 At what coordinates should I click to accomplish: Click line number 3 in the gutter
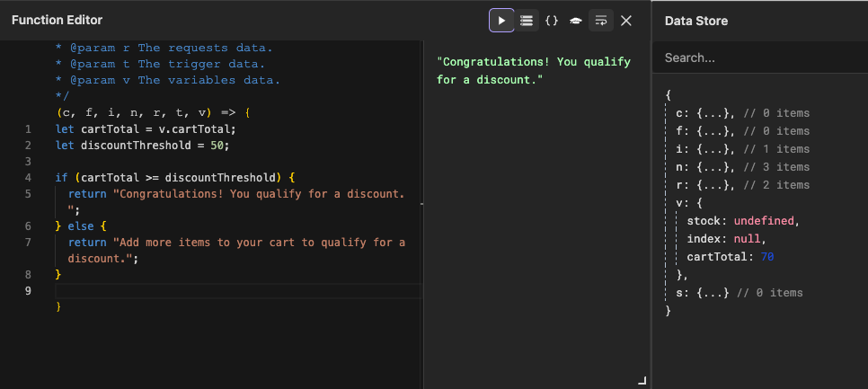coord(28,162)
